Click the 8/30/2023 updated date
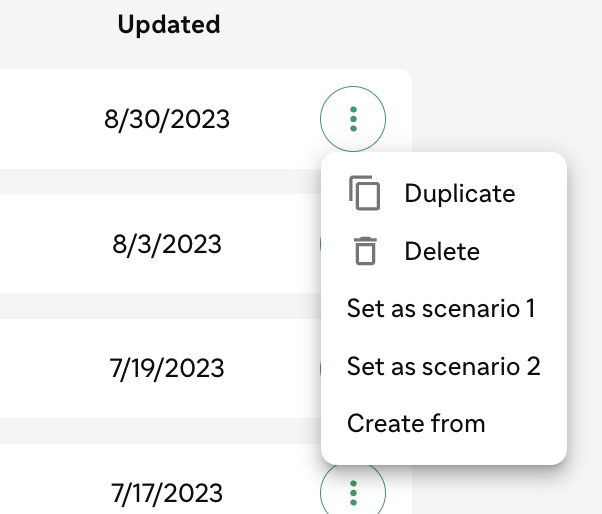The width and height of the screenshot is (602, 514). (x=167, y=119)
